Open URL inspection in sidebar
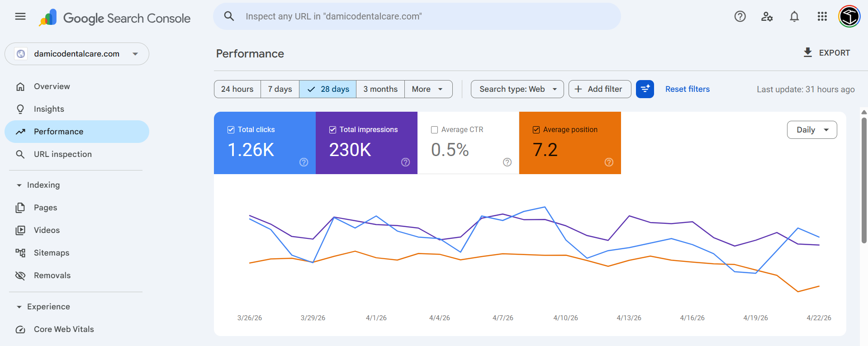868x346 pixels. point(77,154)
